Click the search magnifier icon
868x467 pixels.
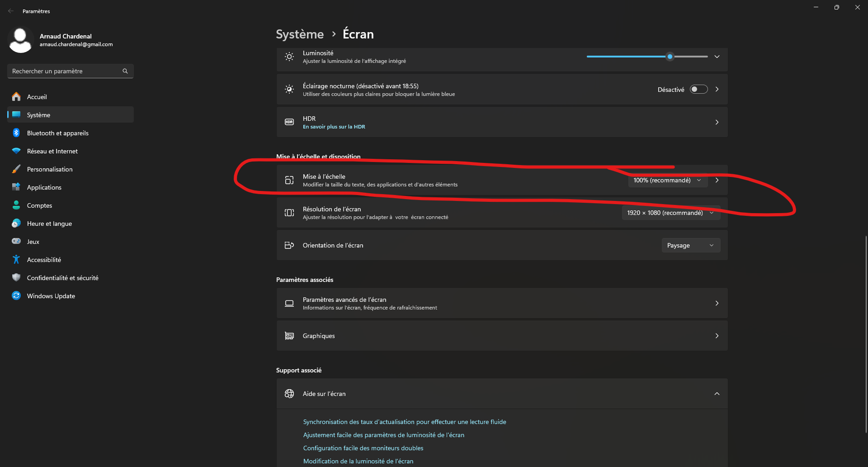click(125, 71)
